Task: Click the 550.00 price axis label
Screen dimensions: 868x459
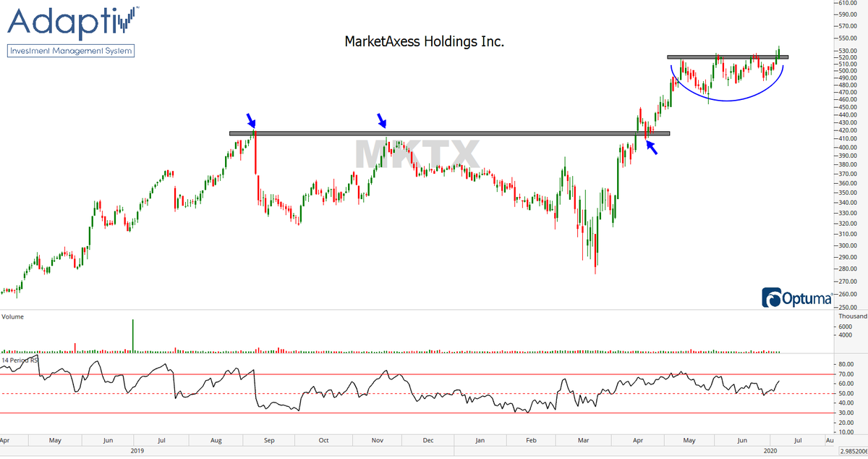Action: [x=847, y=38]
